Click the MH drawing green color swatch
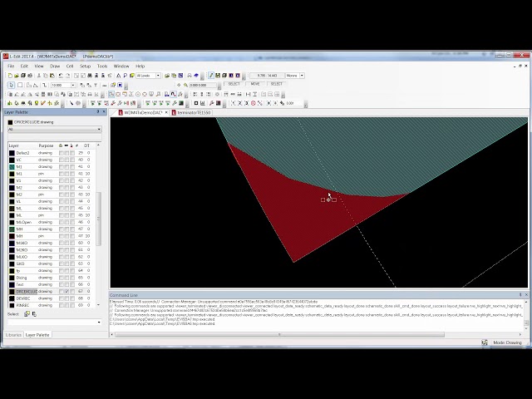The height and width of the screenshot is (399, 532). pyautogui.click(x=12, y=229)
